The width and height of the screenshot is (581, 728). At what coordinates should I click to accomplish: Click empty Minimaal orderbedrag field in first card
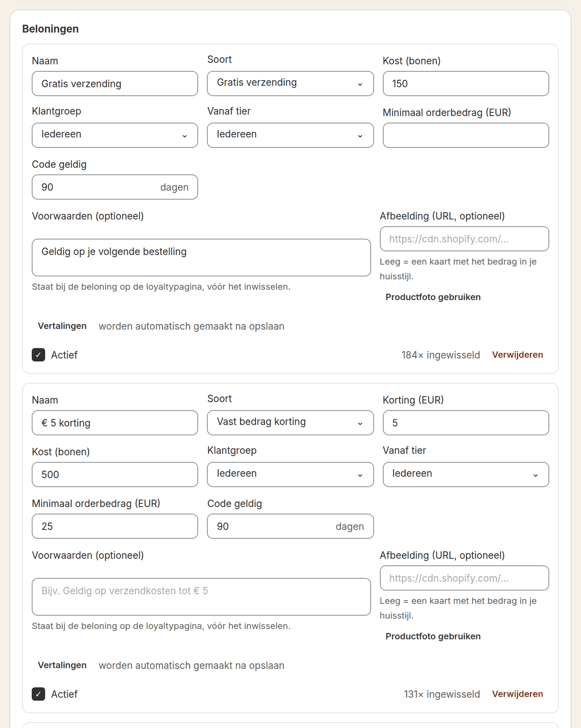(466, 135)
